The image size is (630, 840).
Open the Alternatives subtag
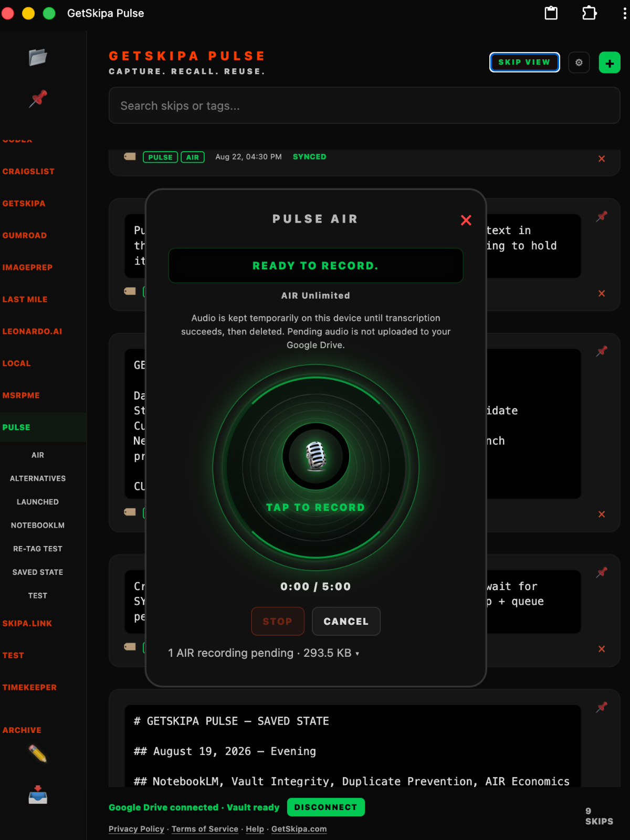[x=38, y=478]
